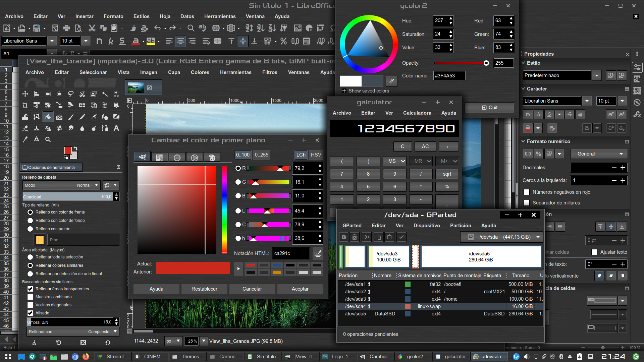
Task: Select the Free Select lasso tool
Action: click(71, 94)
